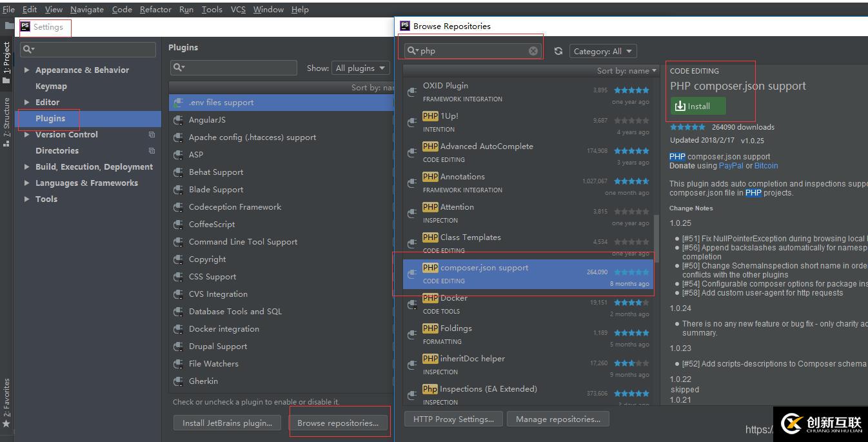Open the 1: Project tool window tab
Screen dimensions: 868x442
pyautogui.click(x=6, y=63)
